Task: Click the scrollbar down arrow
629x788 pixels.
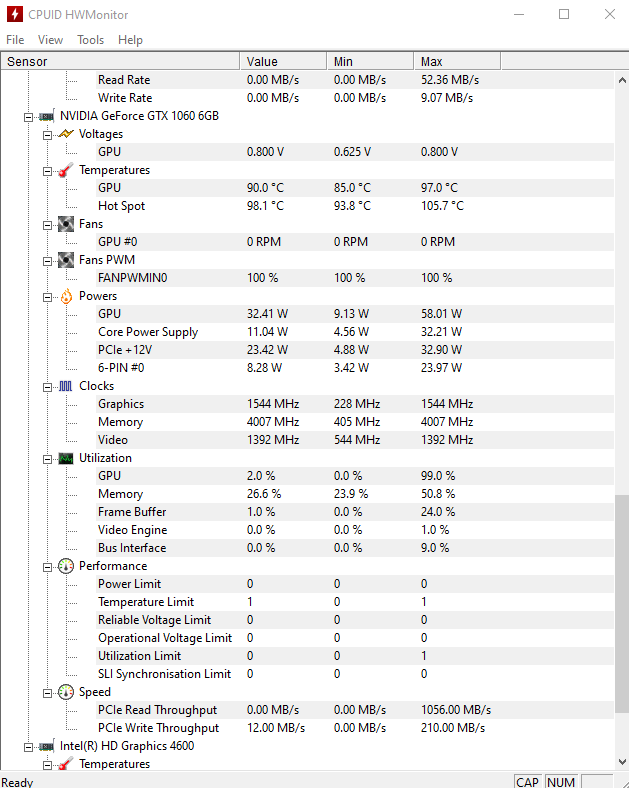Action: [x=622, y=762]
